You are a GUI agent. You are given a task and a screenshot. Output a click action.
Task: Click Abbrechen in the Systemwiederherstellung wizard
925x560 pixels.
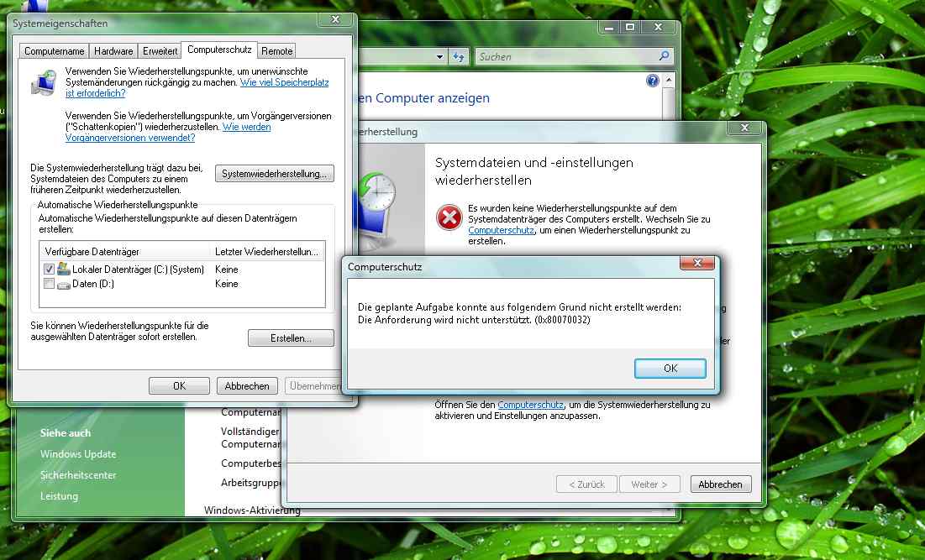click(720, 484)
